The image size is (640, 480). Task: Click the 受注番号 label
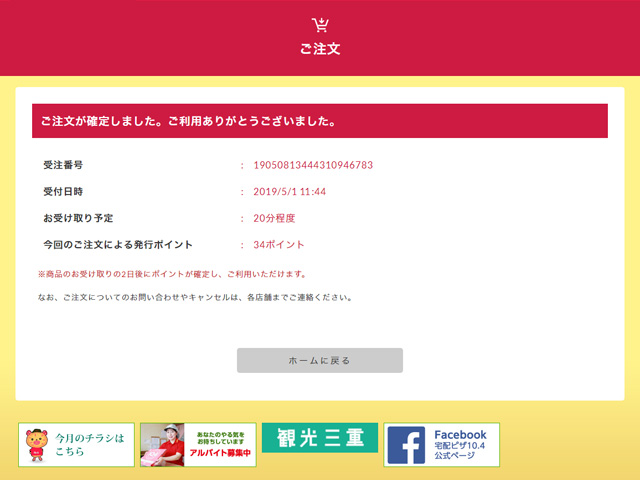(63, 165)
